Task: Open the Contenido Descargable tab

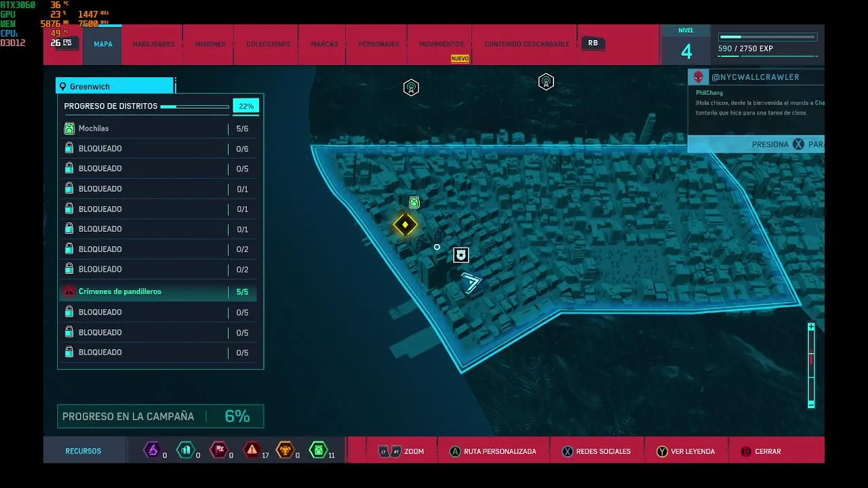Action: point(527,44)
